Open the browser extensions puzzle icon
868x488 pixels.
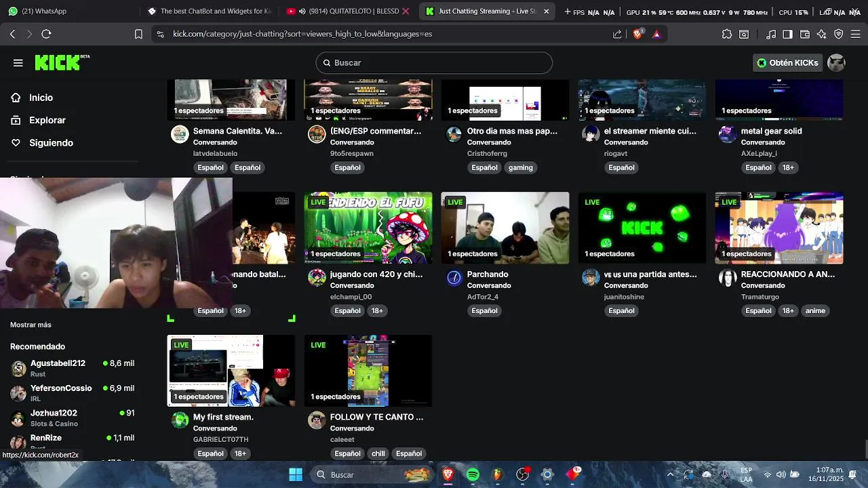(x=727, y=34)
